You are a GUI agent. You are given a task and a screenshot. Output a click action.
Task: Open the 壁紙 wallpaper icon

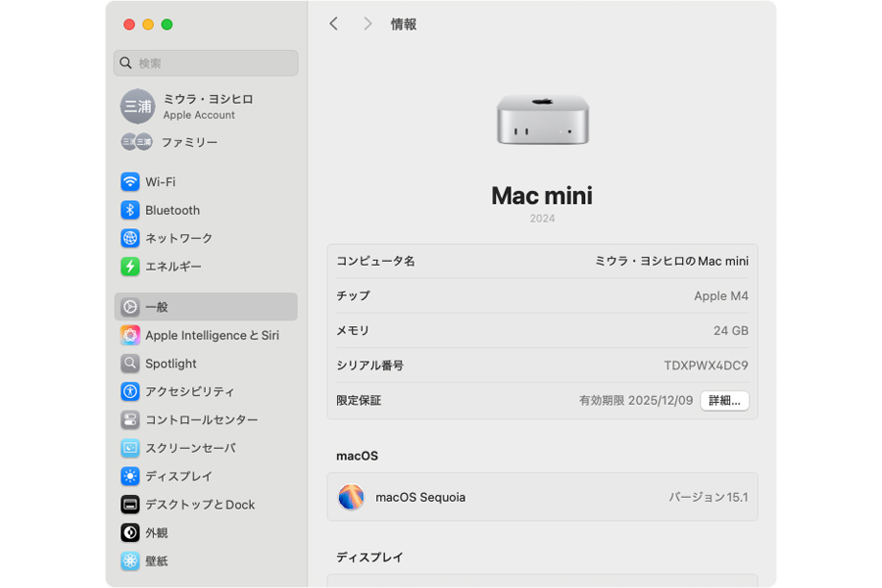click(x=130, y=561)
